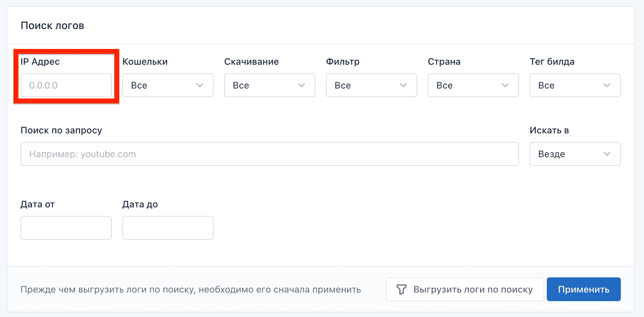Click the Поиск по запросу search field
Screen dimensions: 644x317
click(269, 154)
